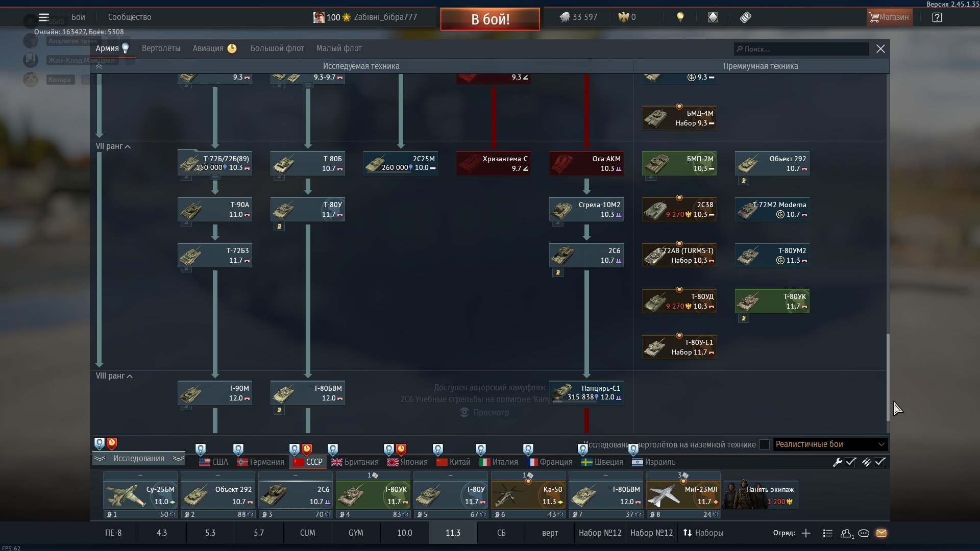
Task: Open the Реалистичные бои mode dropdown
Action: click(830, 444)
